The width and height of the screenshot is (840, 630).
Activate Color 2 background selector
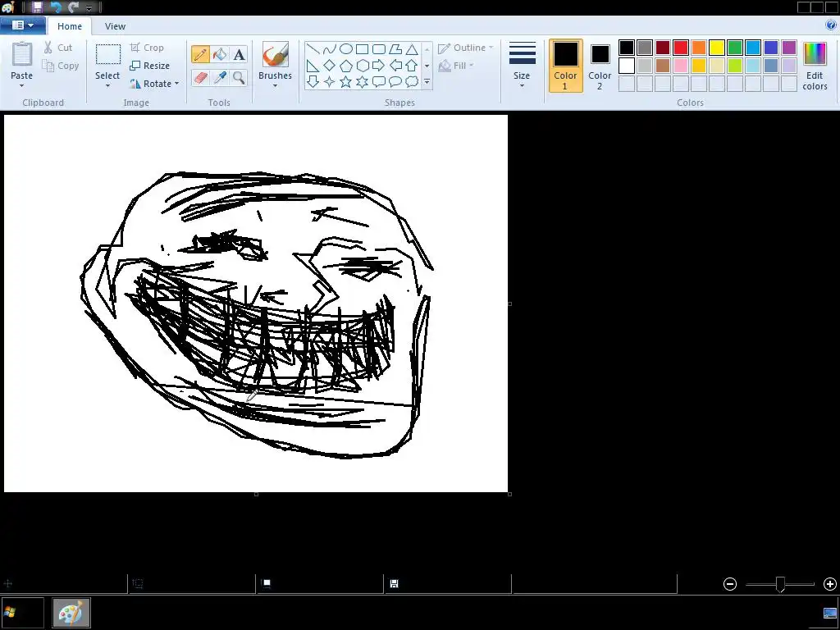tap(600, 66)
